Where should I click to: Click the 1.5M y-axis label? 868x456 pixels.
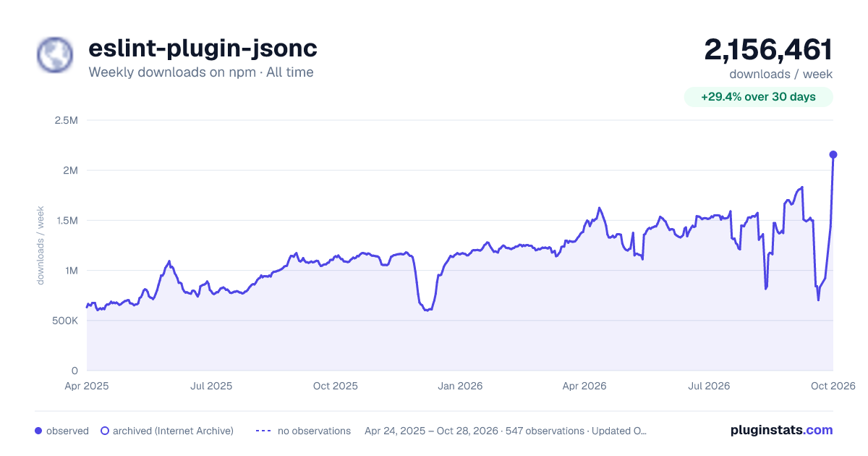pos(67,220)
